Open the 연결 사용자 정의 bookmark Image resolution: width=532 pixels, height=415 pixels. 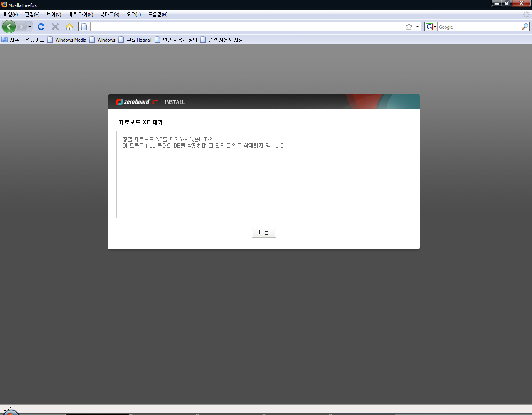pos(176,40)
